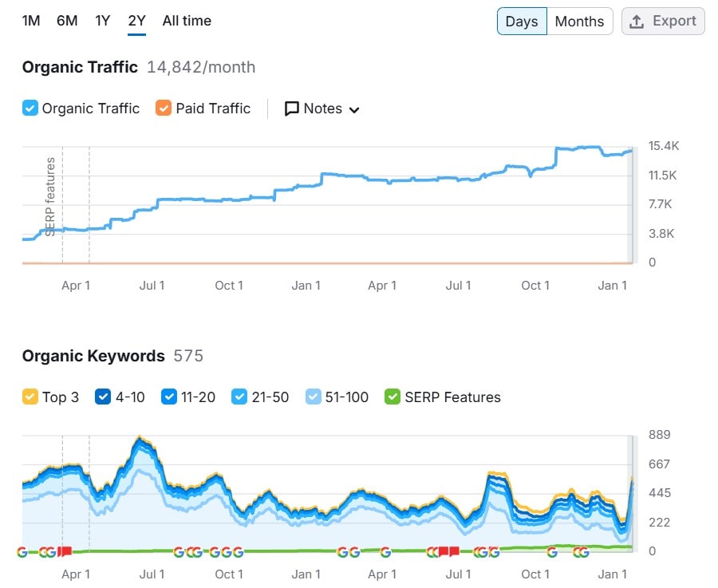The image size is (718, 588).
Task: Switch to the All time range
Action: (187, 21)
